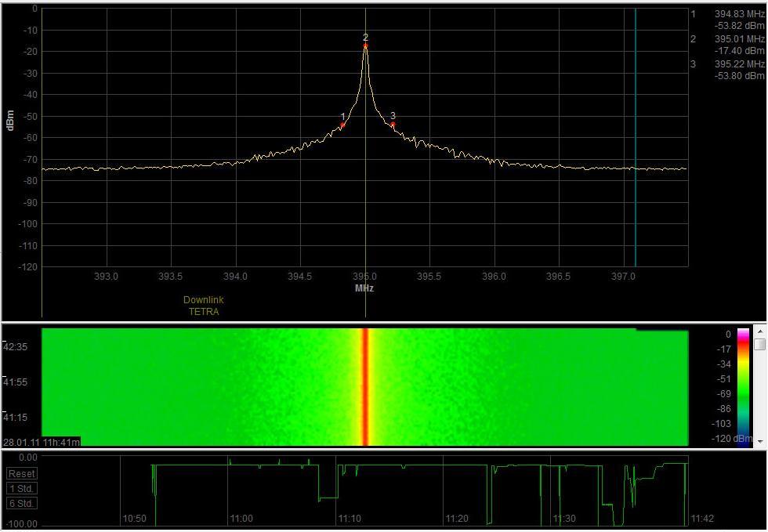Click the 395.0 frequency axis label

[x=365, y=277]
